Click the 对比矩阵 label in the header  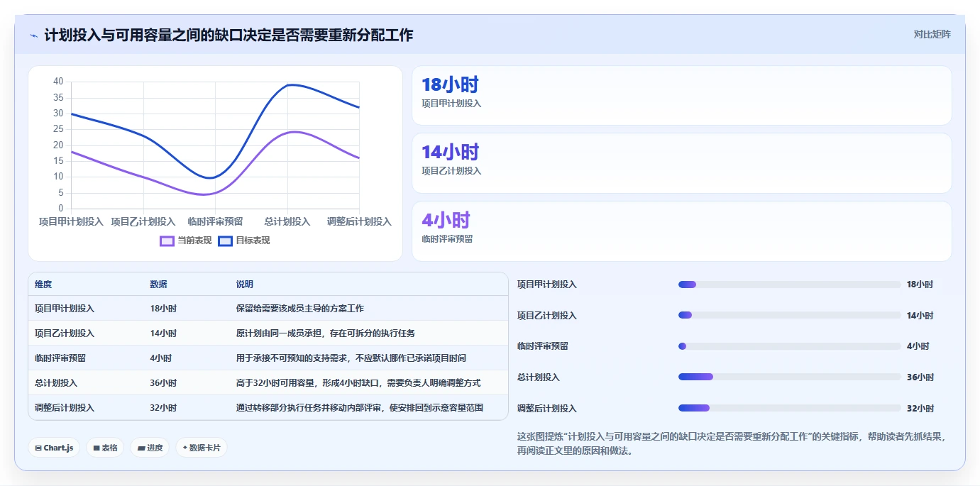click(x=932, y=34)
